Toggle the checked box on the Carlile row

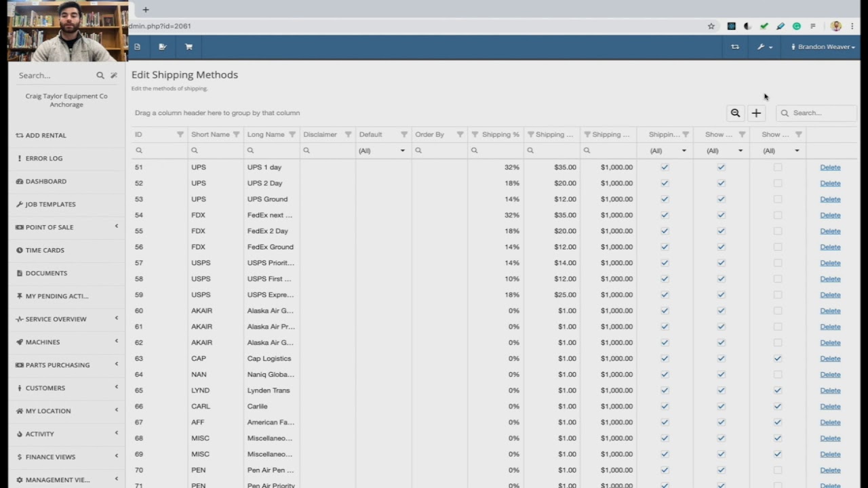[777, 406]
